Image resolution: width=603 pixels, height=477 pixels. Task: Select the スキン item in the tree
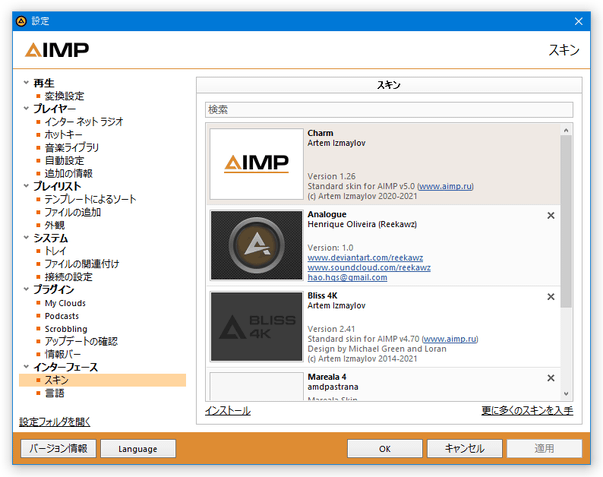pos(103,380)
